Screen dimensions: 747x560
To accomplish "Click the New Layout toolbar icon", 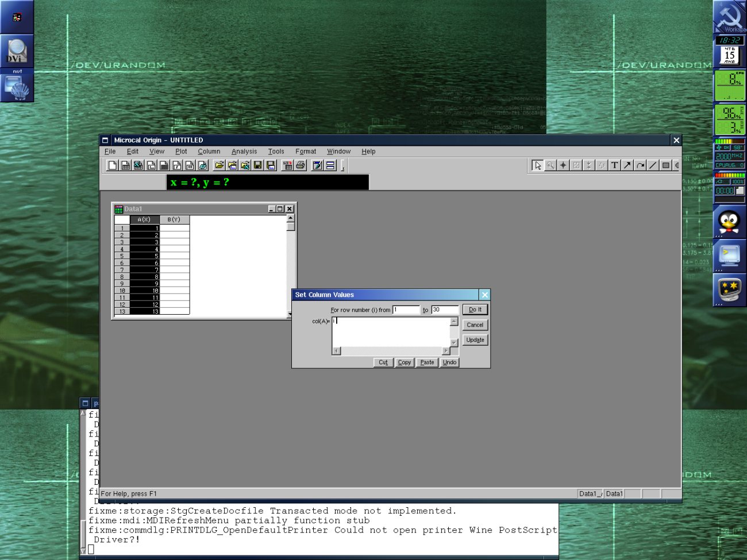I will coord(189,165).
